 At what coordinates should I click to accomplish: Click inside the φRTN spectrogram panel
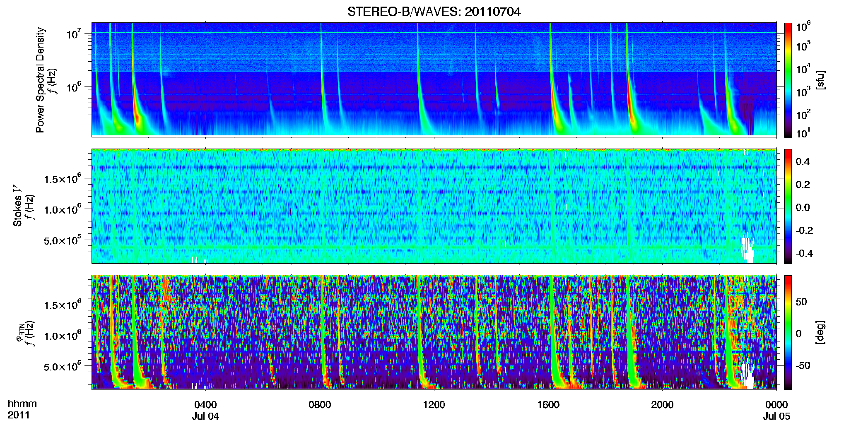434,332
